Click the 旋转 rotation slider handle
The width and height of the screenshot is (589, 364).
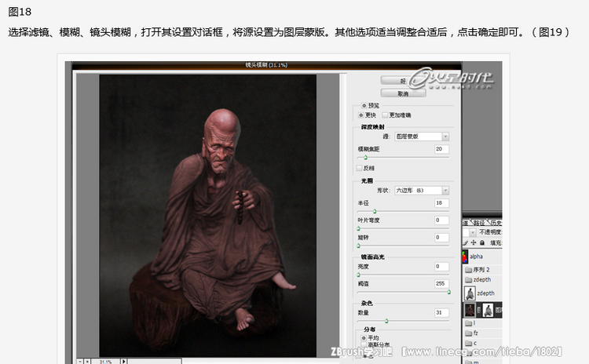[x=358, y=246]
